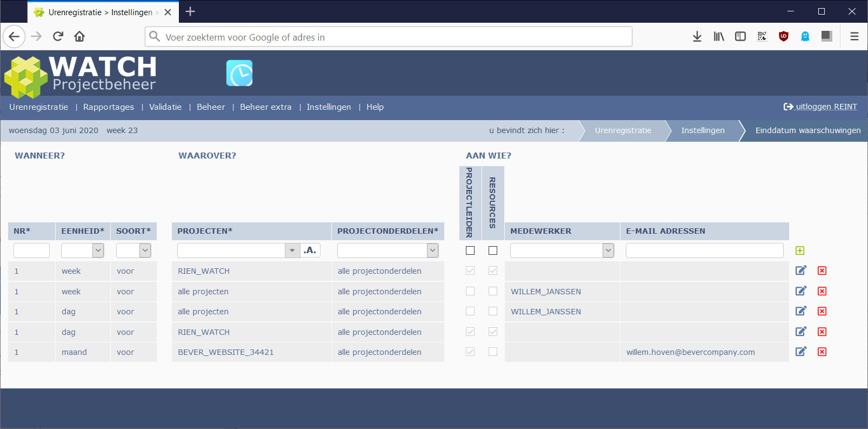Open the uBlock shield extension icon
868x429 pixels.
point(784,36)
